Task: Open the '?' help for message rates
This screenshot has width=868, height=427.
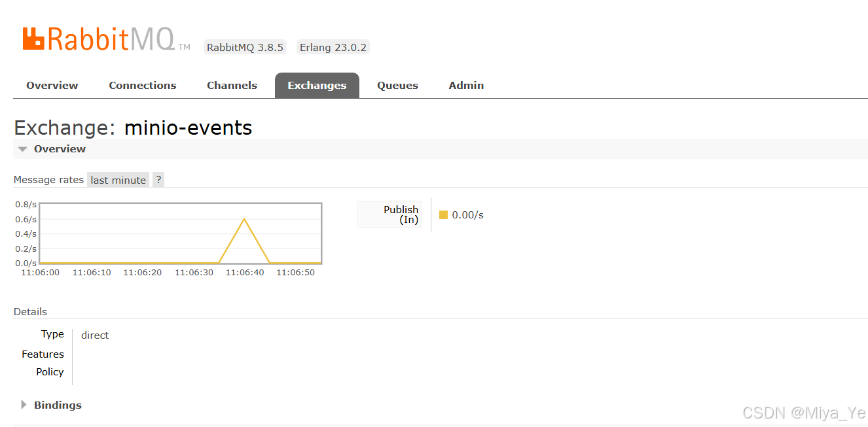Action: pyautogui.click(x=158, y=180)
